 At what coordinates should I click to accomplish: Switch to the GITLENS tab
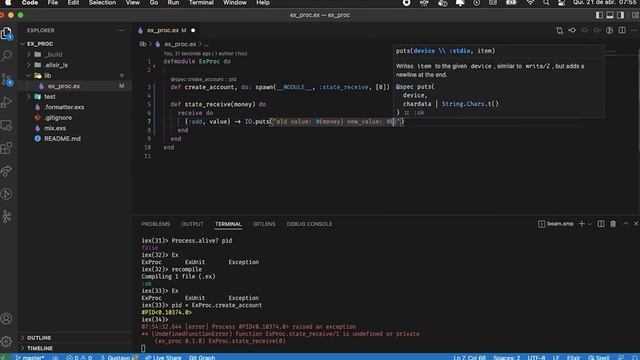[x=264, y=224]
